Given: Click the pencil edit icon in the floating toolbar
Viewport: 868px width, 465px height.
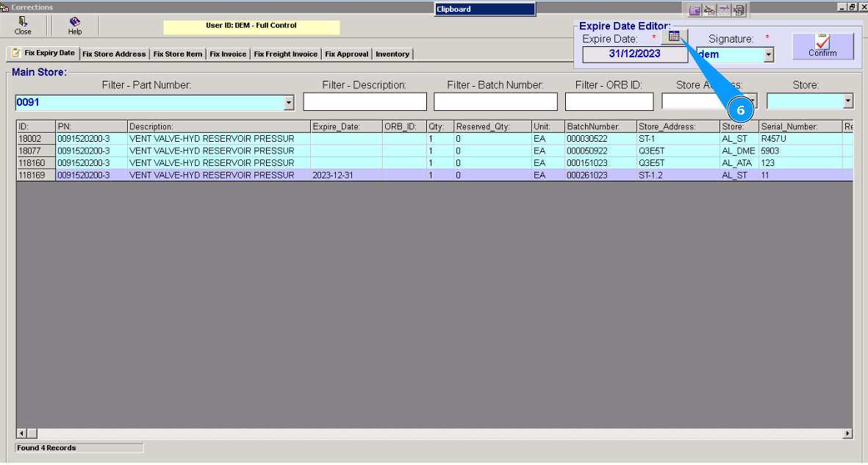Looking at the screenshot, I should [709, 10].
